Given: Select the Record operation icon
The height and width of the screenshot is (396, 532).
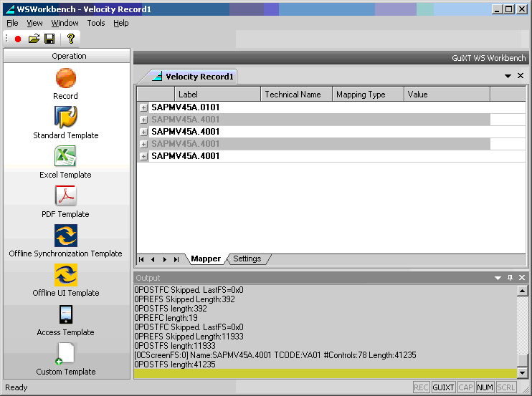Looking at the screenshot, I should click(x=66, y=78).
